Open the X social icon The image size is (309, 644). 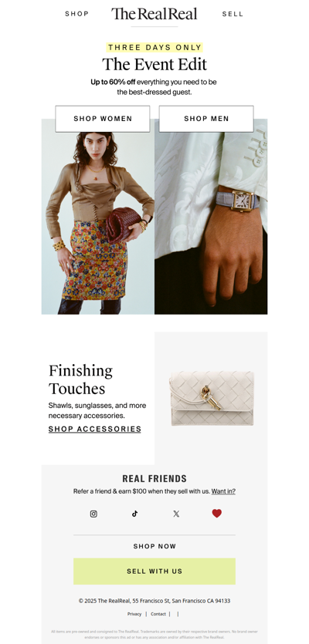pyautogui.click(x=176, y=514)
